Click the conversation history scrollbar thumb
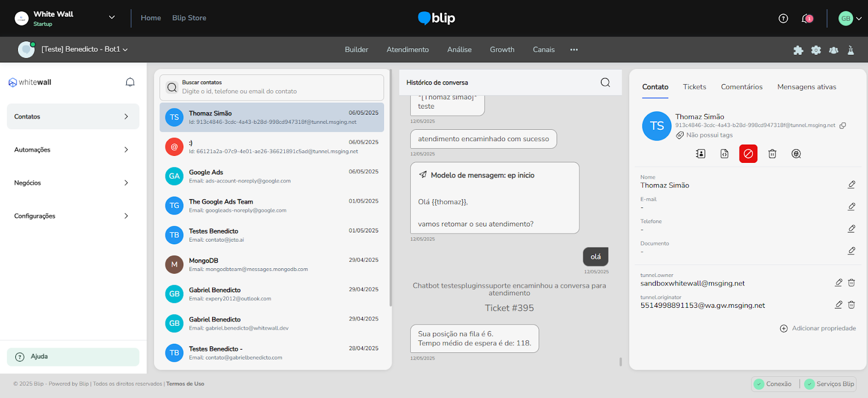Image resolution: width=868 pixels, height=398 pixels. coord(621,362)
